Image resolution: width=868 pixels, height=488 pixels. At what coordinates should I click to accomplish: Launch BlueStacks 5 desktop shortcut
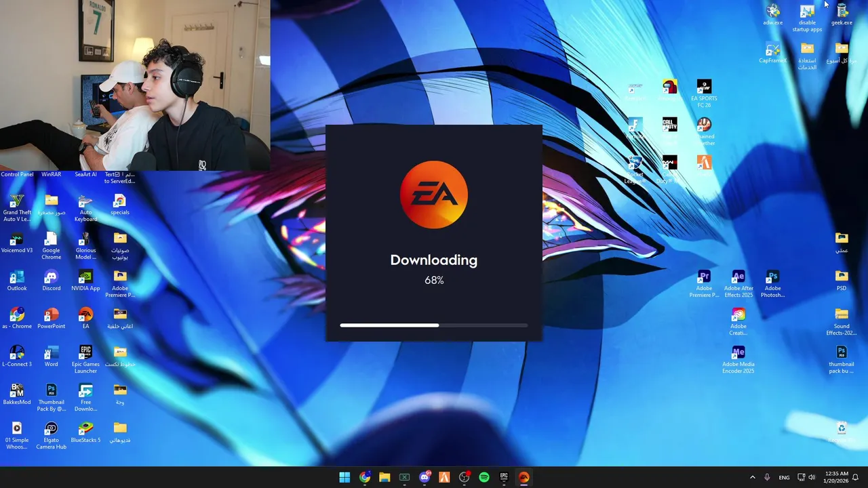tap(85, 432)
